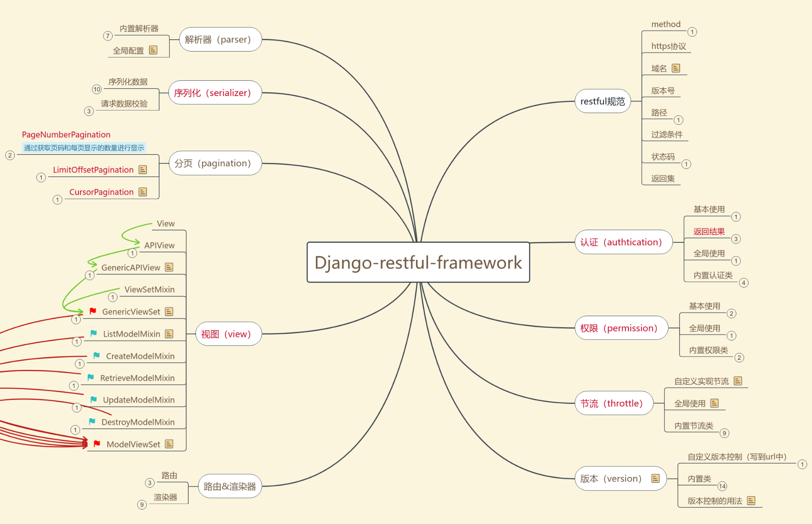The width and height of the screenshot is (812, 524).
Task: Click the note icon next to 域名 under restful规范
Action: coord(676,68)
